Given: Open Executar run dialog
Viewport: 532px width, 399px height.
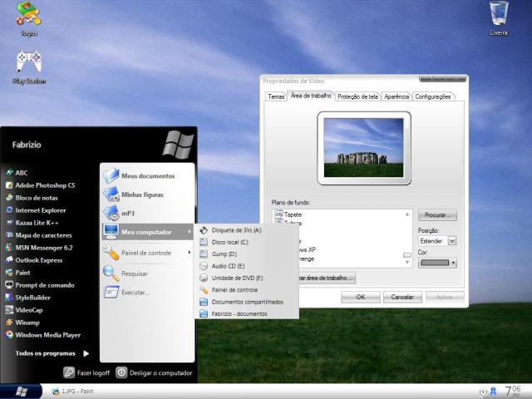Looking at the screenshot, I should point(147,292).
